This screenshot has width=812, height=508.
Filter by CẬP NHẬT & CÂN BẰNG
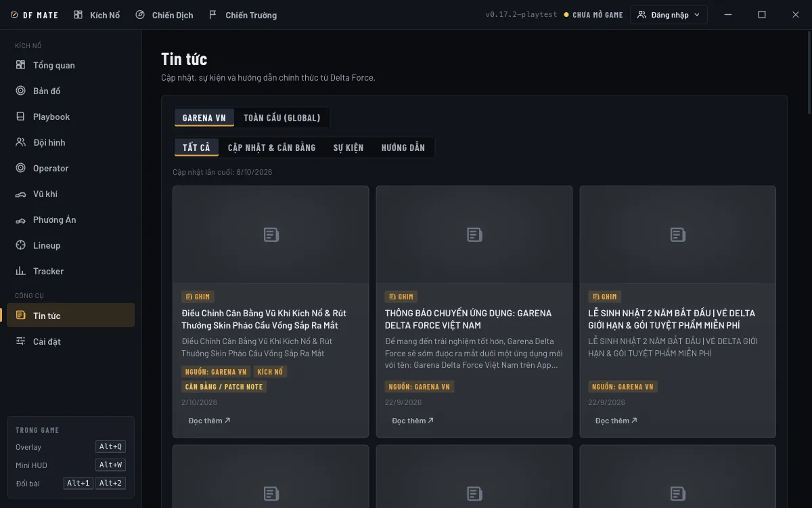click(x=272, y=147)
